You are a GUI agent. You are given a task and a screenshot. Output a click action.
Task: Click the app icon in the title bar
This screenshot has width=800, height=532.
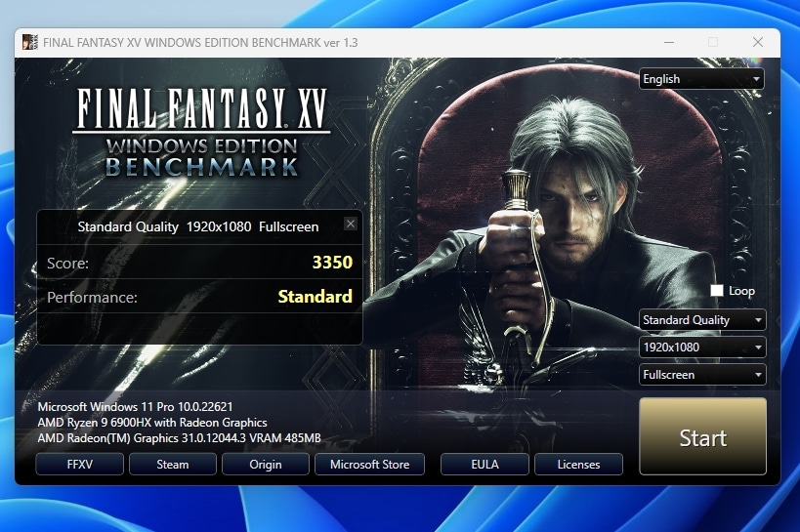click(30, 42)
